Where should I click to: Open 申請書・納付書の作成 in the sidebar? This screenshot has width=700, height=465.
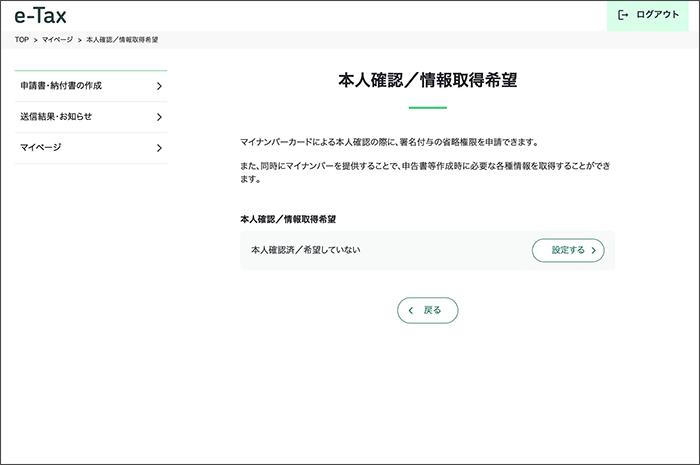point(61,86)
